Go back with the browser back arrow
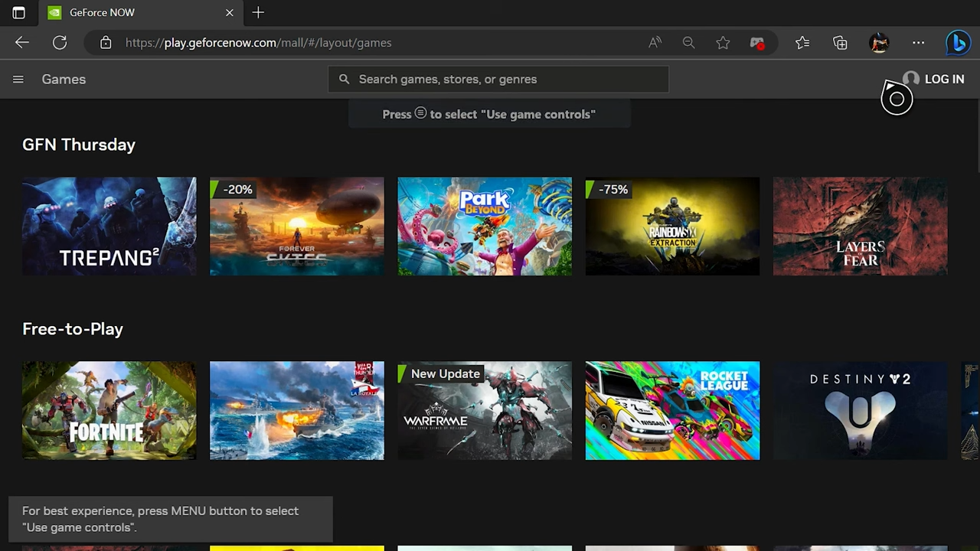 coord(22,43)
